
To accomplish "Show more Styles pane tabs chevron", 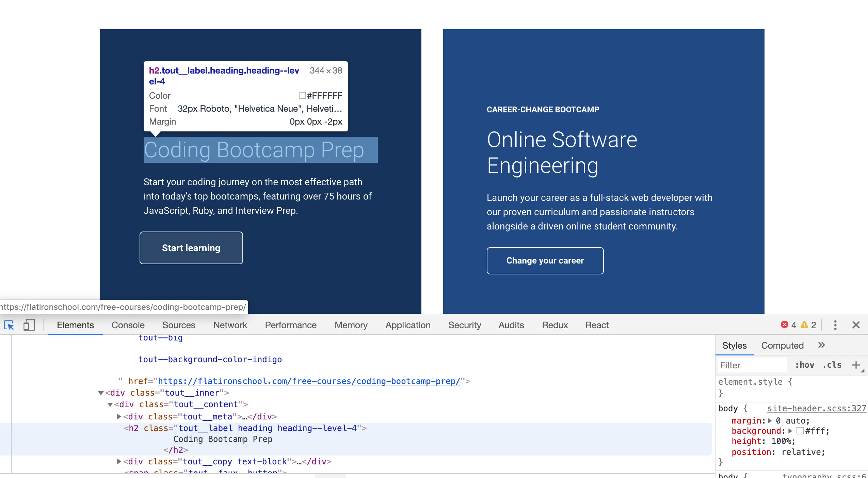I will click(x=821, y=345).
